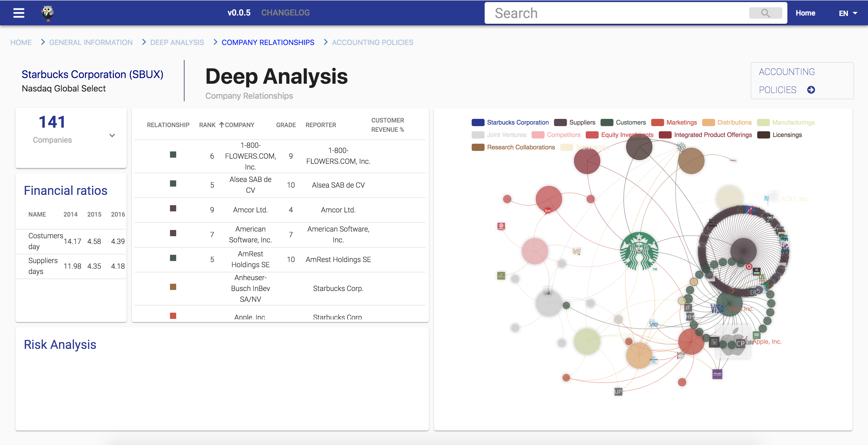This screenshot has width=868, height=445.
Task: Open GENERAL INFORMATION breadcrumb
Action: (91, 42)
